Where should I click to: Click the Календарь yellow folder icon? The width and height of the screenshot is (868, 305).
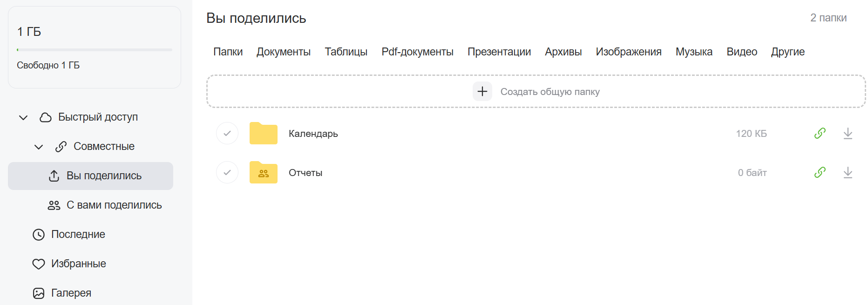tap(264, 134)
